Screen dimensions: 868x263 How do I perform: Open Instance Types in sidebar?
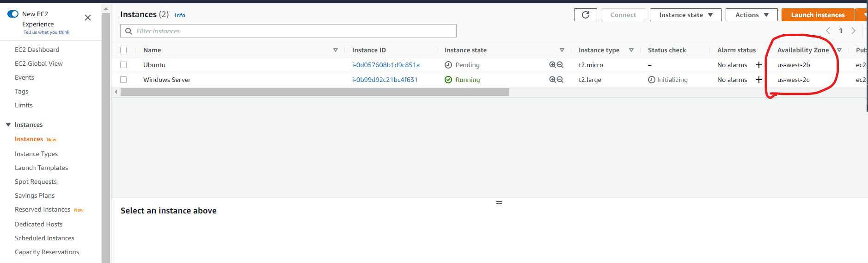(x=36, y=154)
